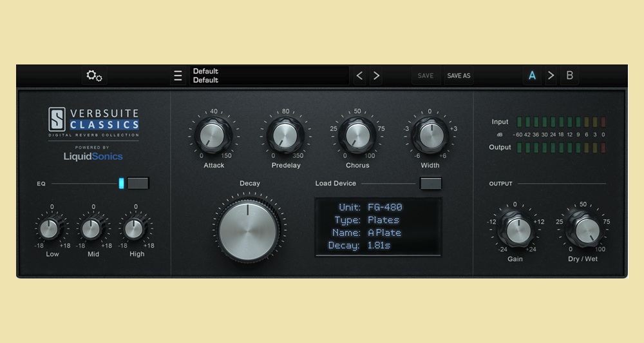Screen dimensions: 644x343
Task: Open the Default preset name display
Action: [x=269, y=75]
